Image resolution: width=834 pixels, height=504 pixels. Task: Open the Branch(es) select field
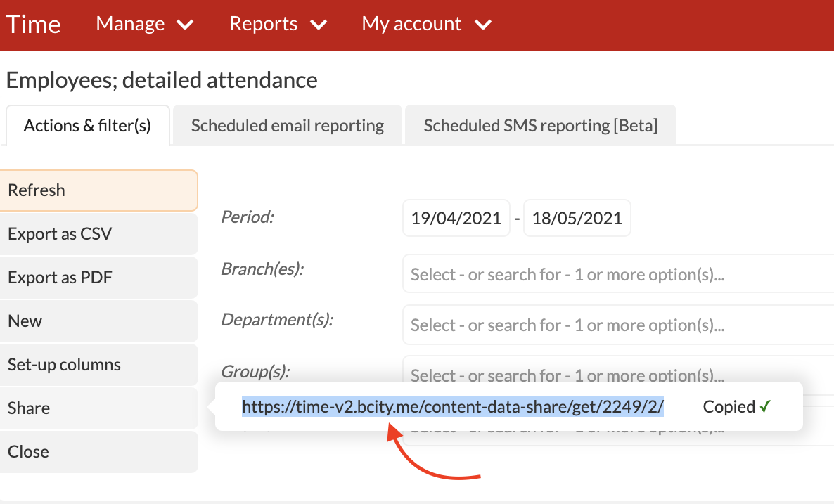(618, 274)
